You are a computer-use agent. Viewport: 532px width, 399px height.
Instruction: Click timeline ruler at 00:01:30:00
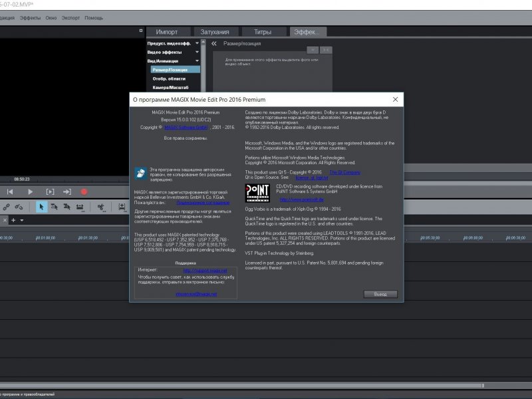pyautogui.click(x=88, y=238)
